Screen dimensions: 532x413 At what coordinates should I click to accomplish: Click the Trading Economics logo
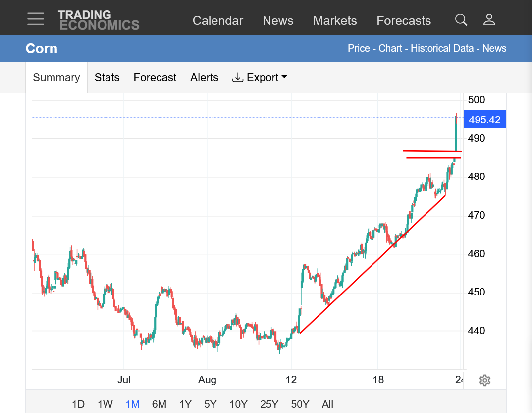(x=99, y=20)
